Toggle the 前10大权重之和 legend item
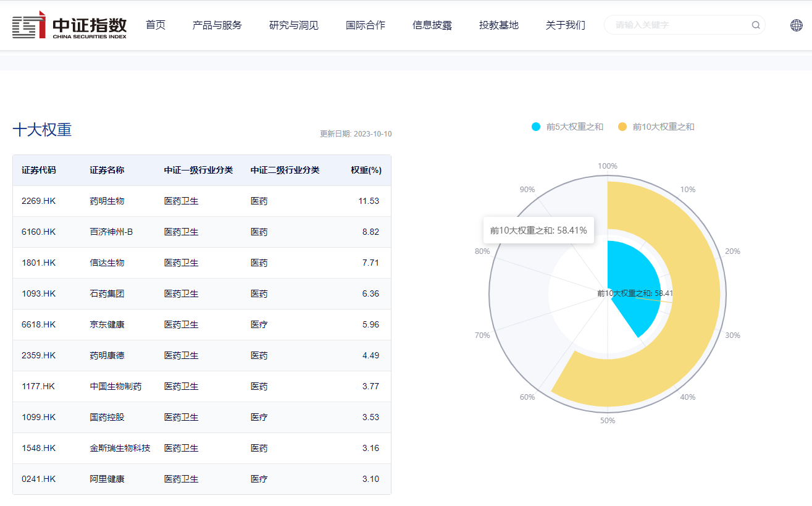 click(656, 127)
